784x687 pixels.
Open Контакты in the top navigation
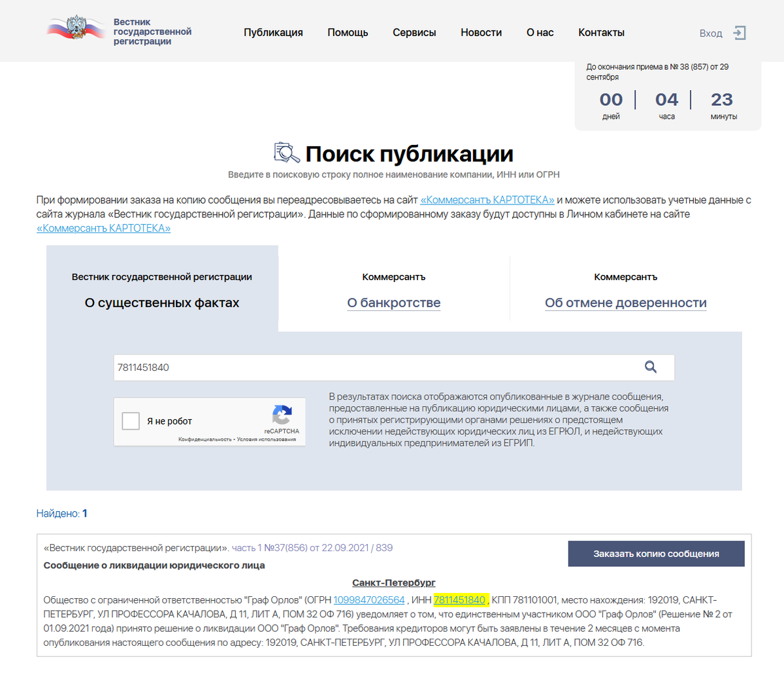pyautogui.click(x=601, y=33)
